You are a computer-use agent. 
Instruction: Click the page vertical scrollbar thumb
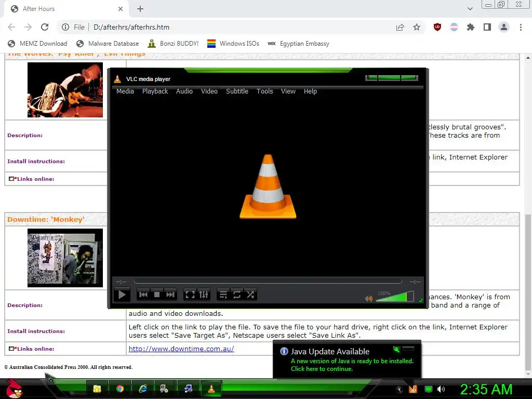tap(528, 292)
